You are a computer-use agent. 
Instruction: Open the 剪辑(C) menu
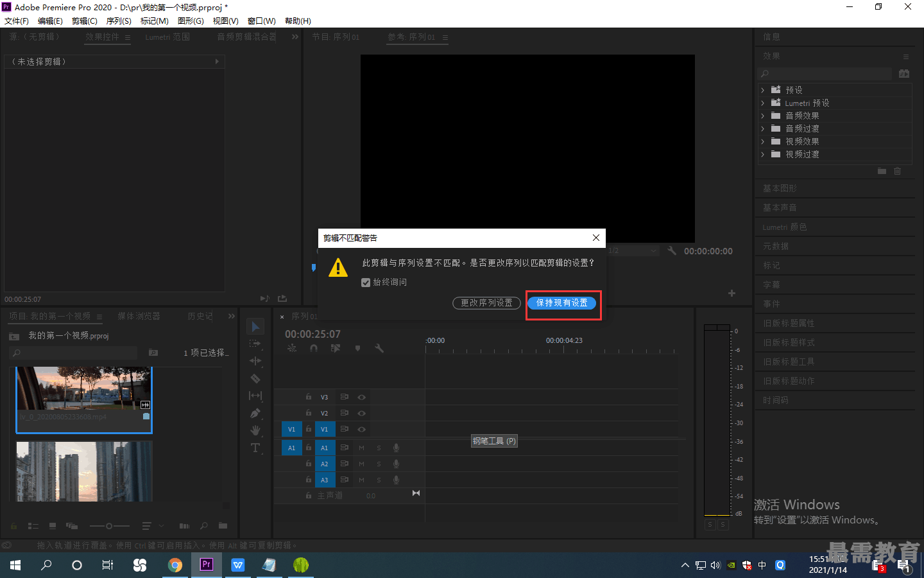(x=85, y=21)
